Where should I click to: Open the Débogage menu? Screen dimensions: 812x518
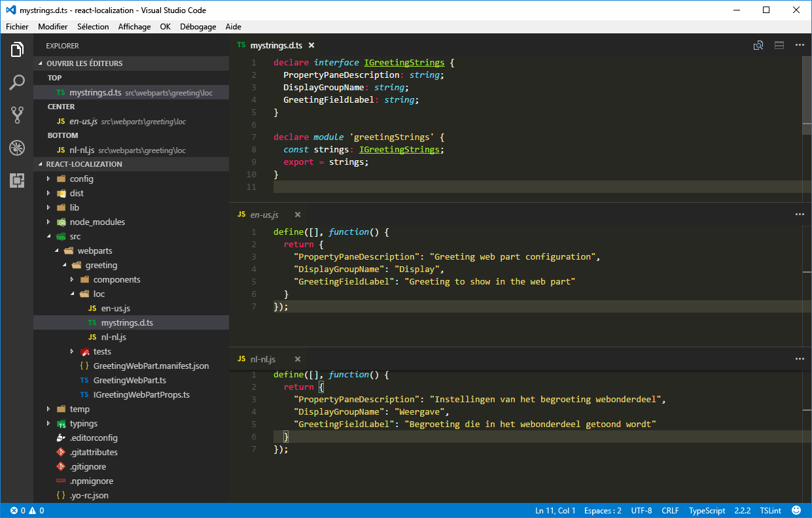point(198,26)
